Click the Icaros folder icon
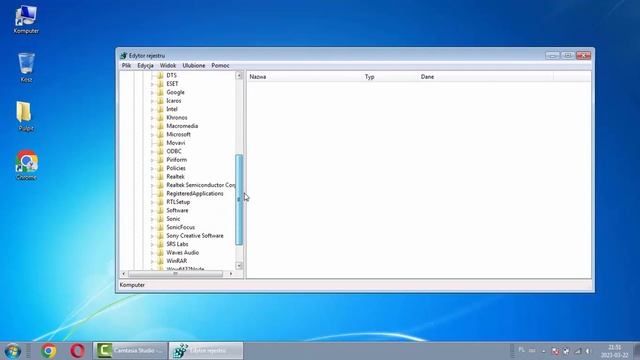Screen dimensions: 640x360 point(160,101)
